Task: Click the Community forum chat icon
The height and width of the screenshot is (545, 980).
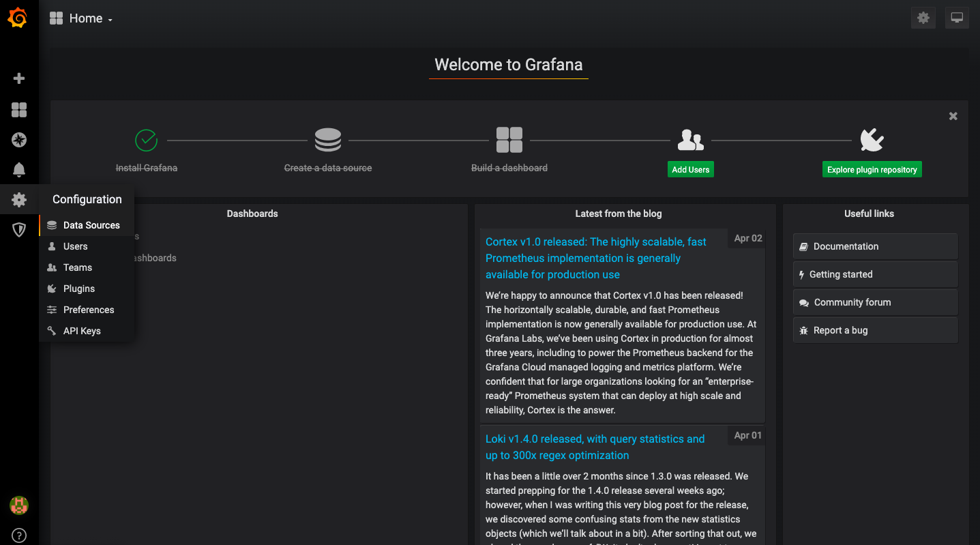Action: click(804, 303)
